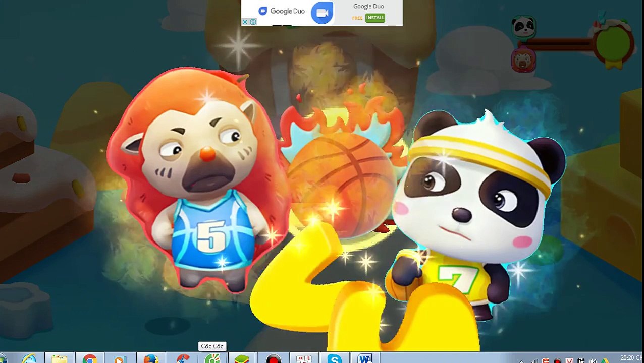The height and width of the screenshot is (363, 644).
Task: Open the Cốc Cốc browser taskbar icon
Action: [x=212, y=359]
